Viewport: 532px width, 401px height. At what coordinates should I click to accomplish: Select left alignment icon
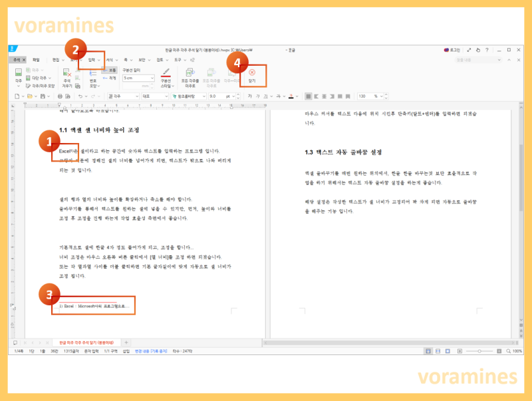[317, 96]
